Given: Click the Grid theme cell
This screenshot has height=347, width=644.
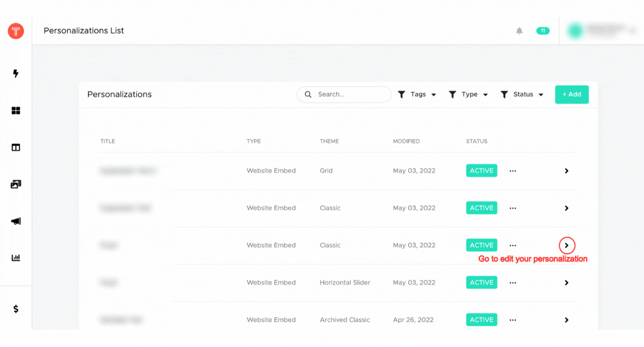Looking at the screenshot, I should [326, 171].
